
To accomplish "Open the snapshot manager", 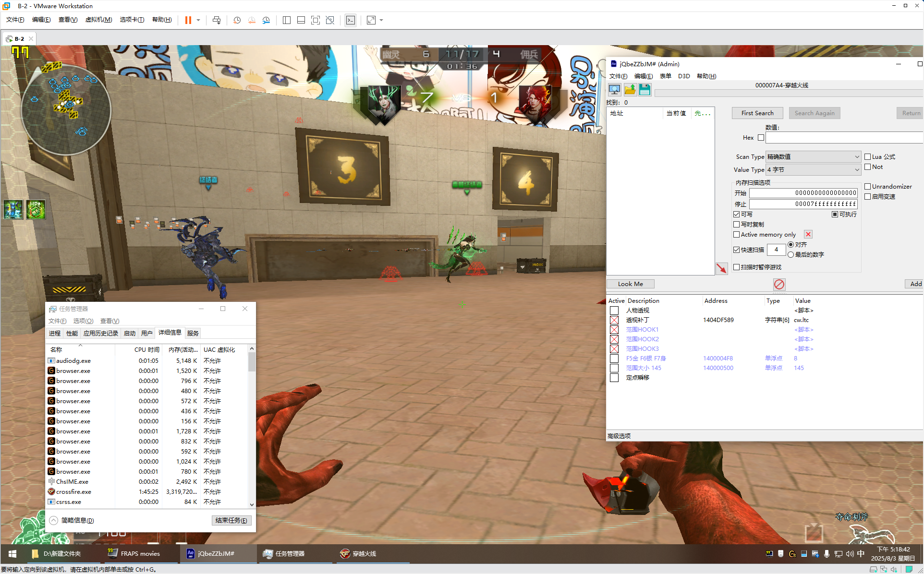I will click(266, 20).
